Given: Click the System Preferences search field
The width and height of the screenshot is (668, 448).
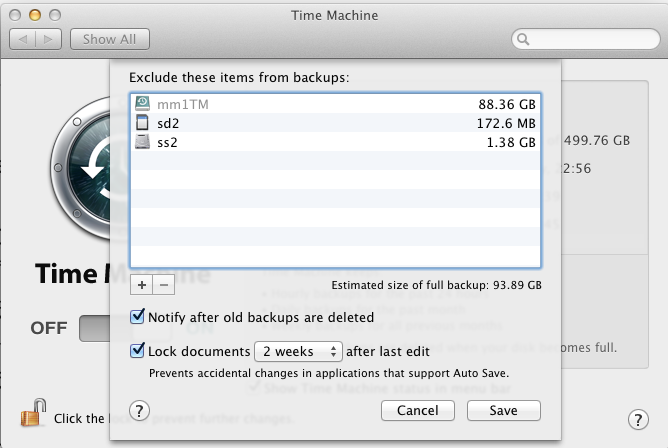Looking at the screenshot, I should (583, 40).
